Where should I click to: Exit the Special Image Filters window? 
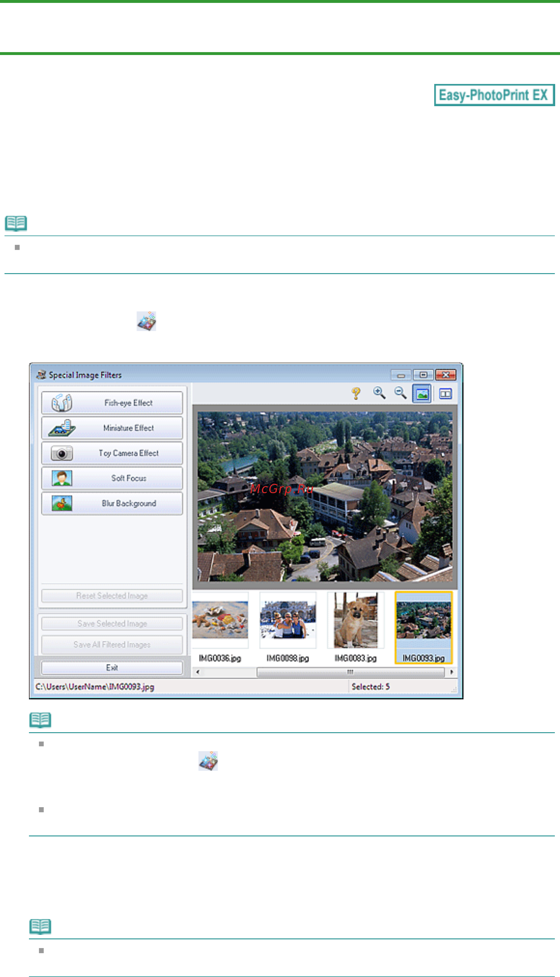tap(112, 668)
